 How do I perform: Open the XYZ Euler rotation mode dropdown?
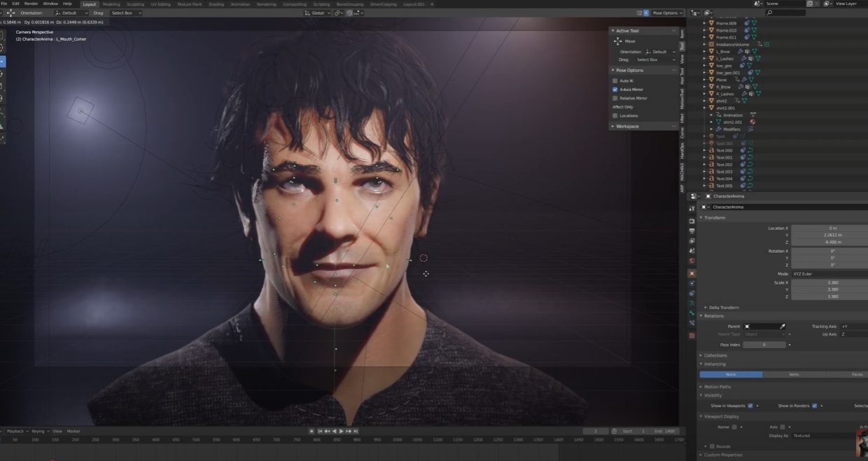tap(829, 274)
